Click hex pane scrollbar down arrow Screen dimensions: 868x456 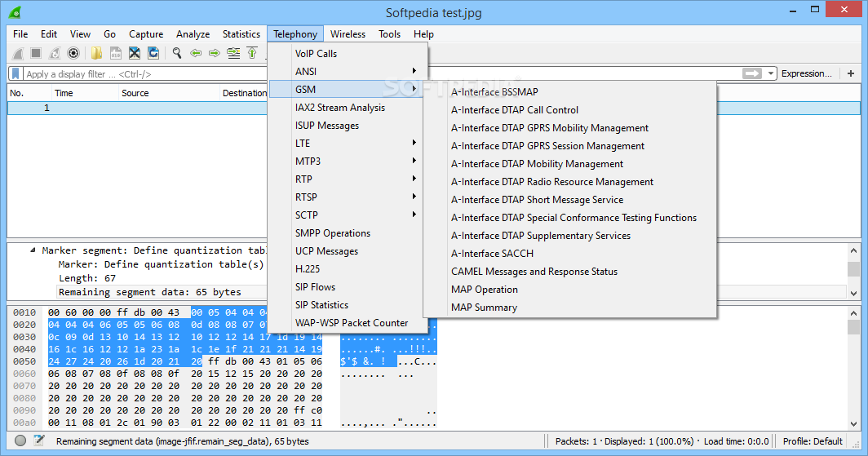pos(853,424)
